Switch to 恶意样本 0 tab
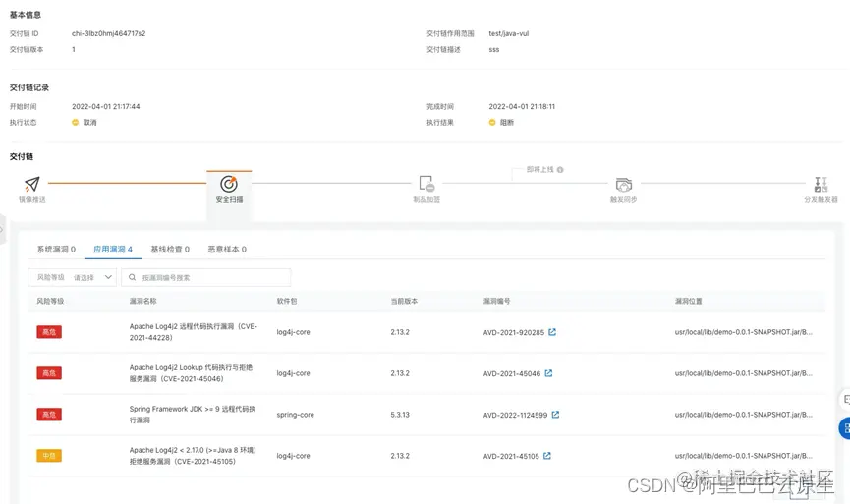 [227, 250]
